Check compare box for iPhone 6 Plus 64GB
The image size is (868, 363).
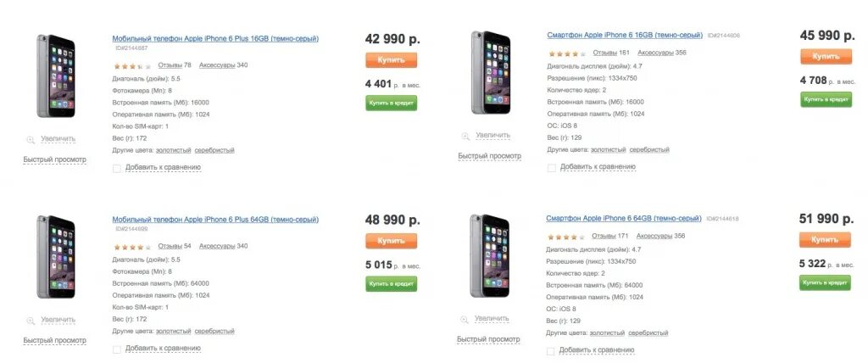117,349
